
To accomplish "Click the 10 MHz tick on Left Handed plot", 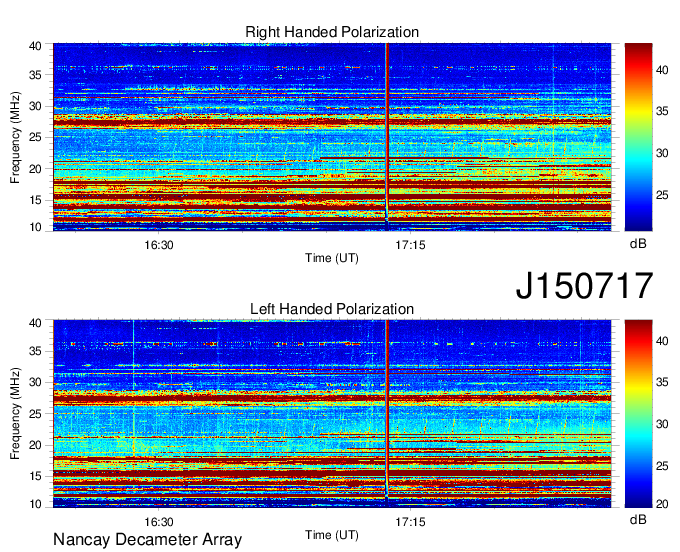I will click(35, 504).
